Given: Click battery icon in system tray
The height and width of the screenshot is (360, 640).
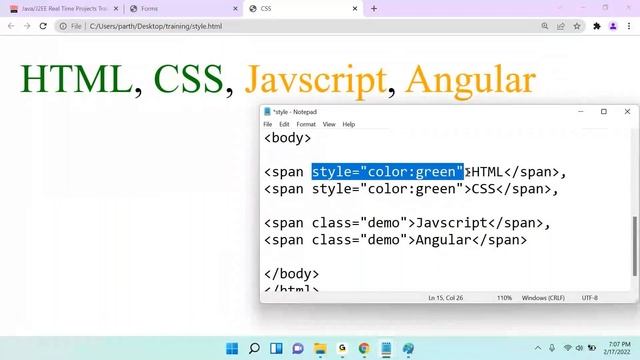Looking at the screenshot, I should coord(592,348).
